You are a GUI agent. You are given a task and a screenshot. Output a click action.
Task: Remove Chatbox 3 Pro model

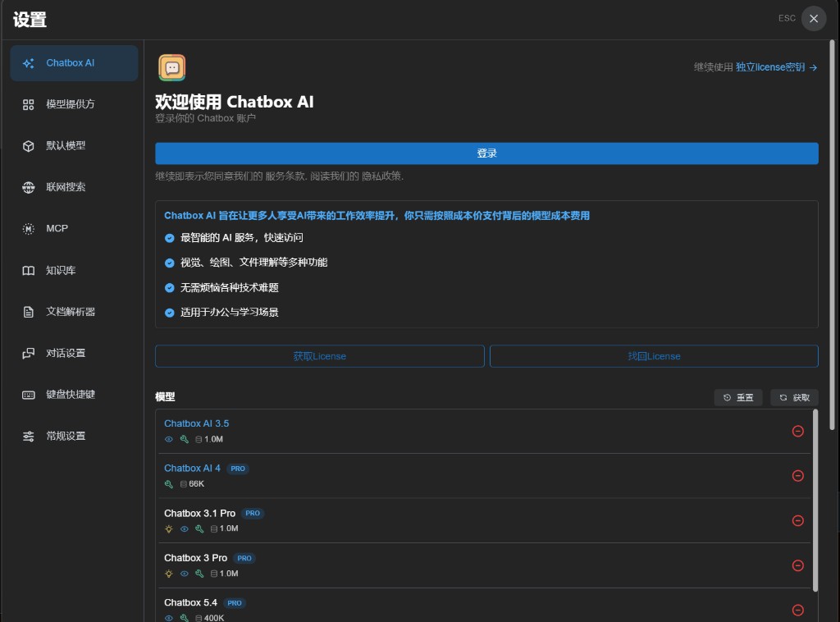(x=797, y=565)
